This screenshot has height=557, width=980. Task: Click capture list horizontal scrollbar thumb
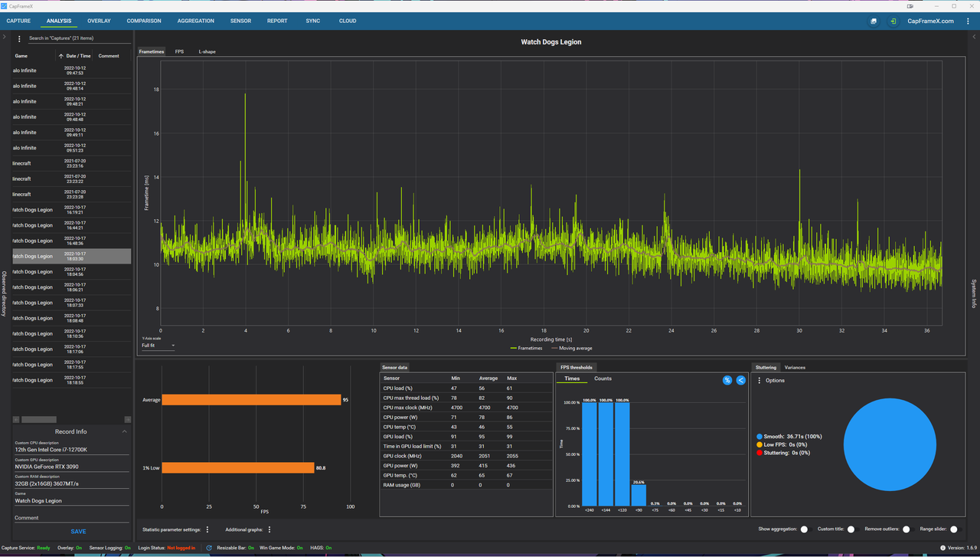point(38,419)
